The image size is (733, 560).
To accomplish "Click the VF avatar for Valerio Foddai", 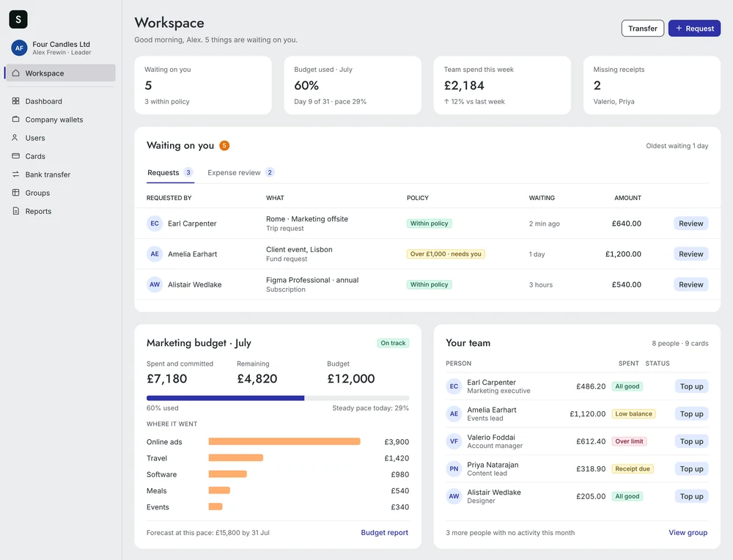I will 454,441.
